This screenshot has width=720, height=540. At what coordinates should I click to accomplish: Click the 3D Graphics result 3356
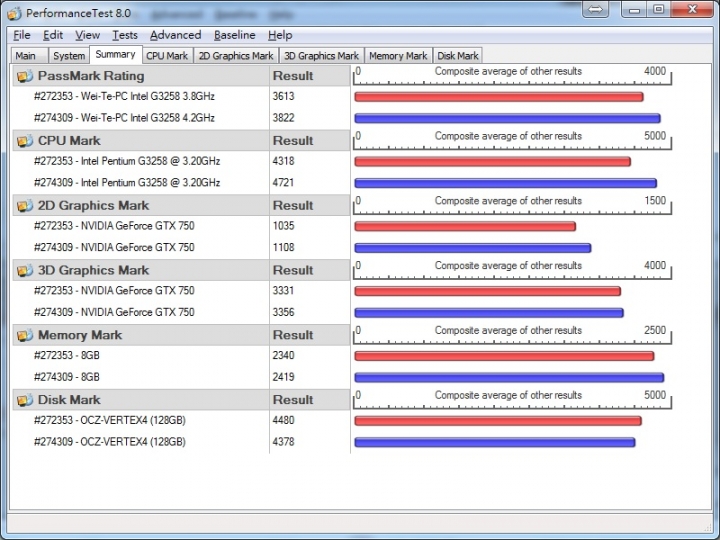pyautogui.click(x=283, y=312)
